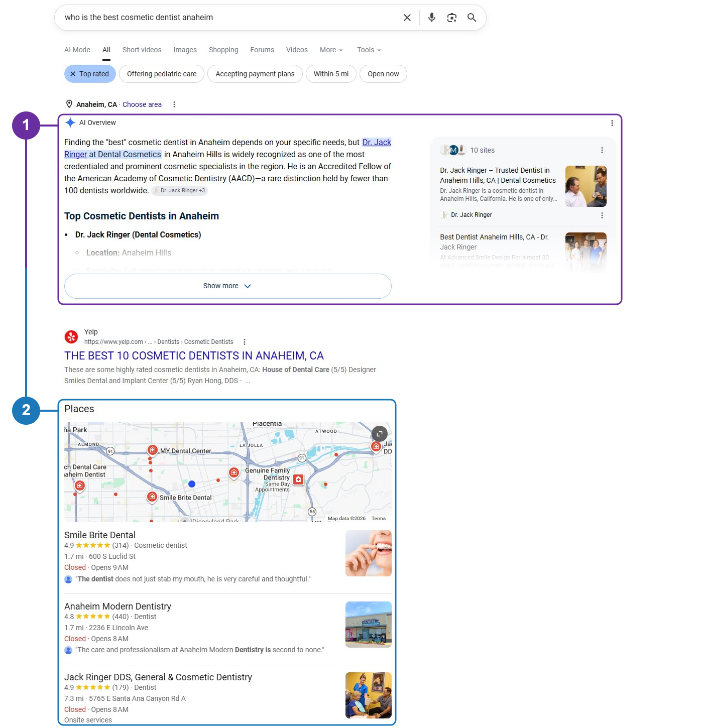This screenshot has height=728, width=701.
Task: Open the AI Overview three-dot options menu
Action: click(612, 123)
